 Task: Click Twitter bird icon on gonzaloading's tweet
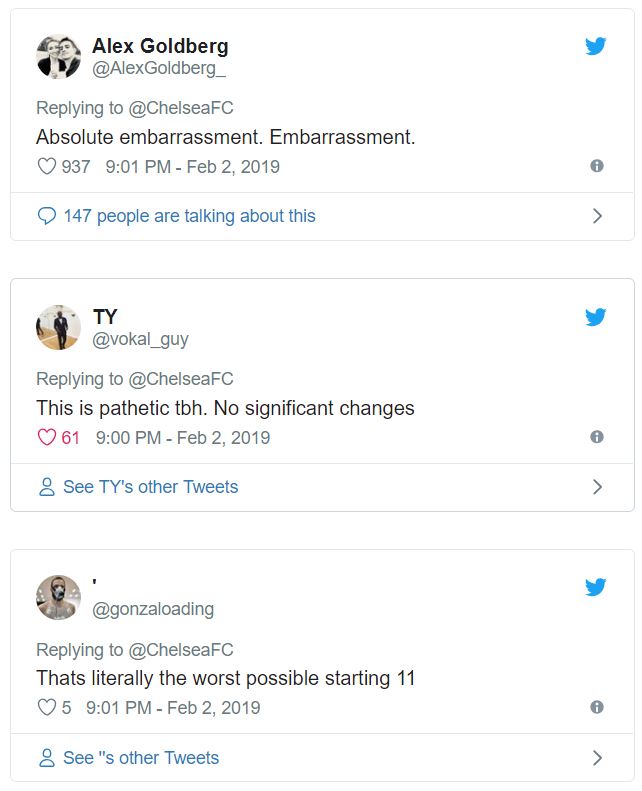(x=596, y=588)
